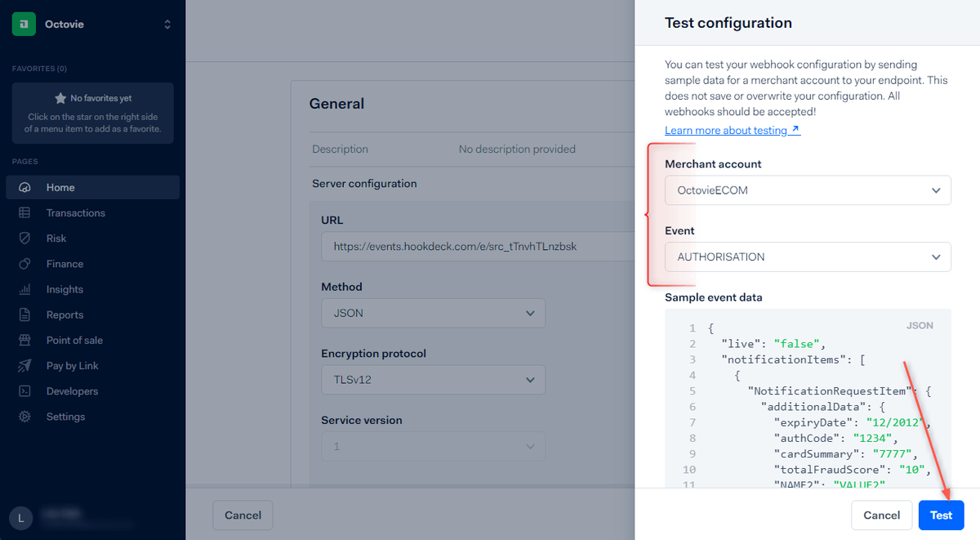
Task: Click the Insights bar chart icon
Action: coord(24,289)
